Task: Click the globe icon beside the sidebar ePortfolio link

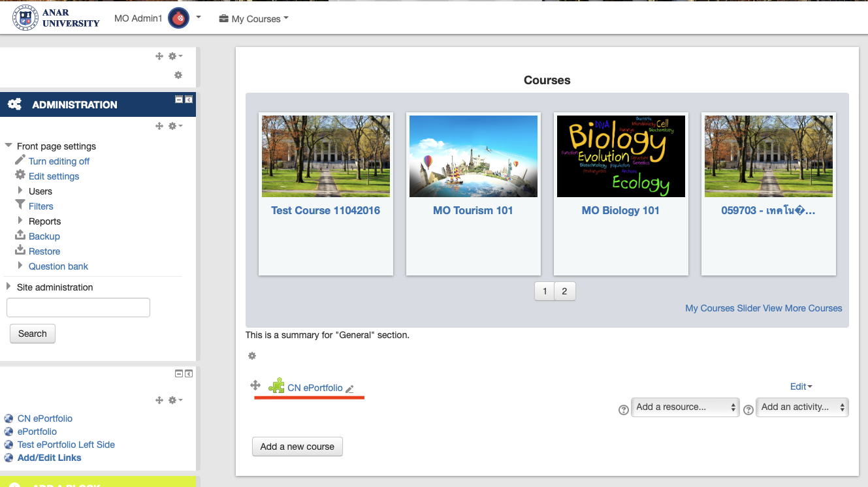Action: pos(8,432)
